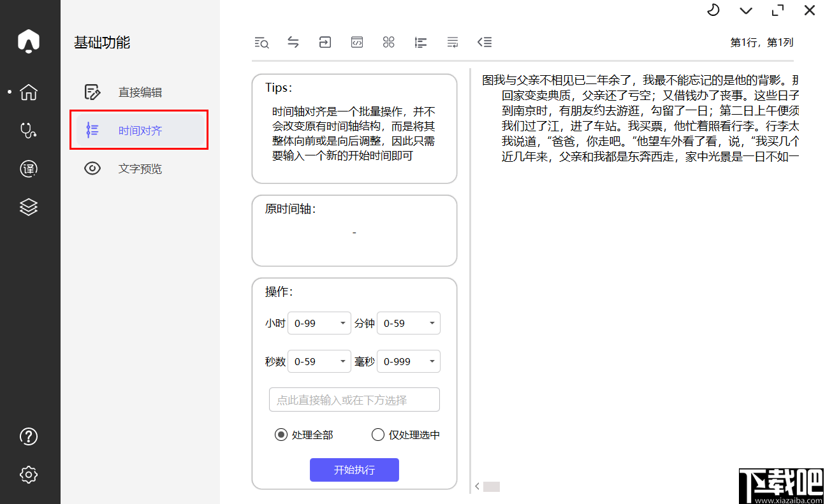This screenshot has height=504, width=825.
Task: Open the 分钟 0-59 dropdown
Action: tap(409, 323)
